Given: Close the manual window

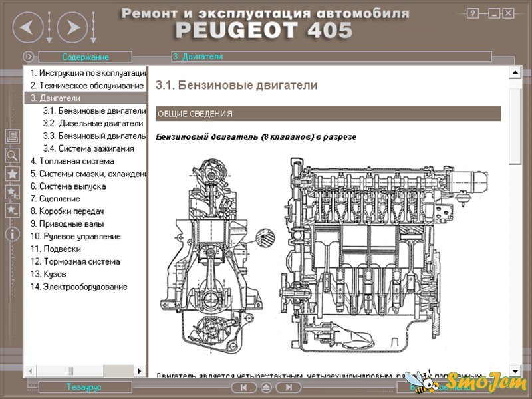Looking at the screenshot, I should pos(508,13).
